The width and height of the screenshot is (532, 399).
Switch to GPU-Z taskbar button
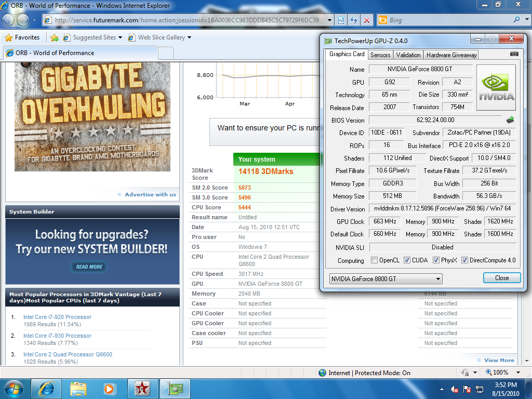175,389
